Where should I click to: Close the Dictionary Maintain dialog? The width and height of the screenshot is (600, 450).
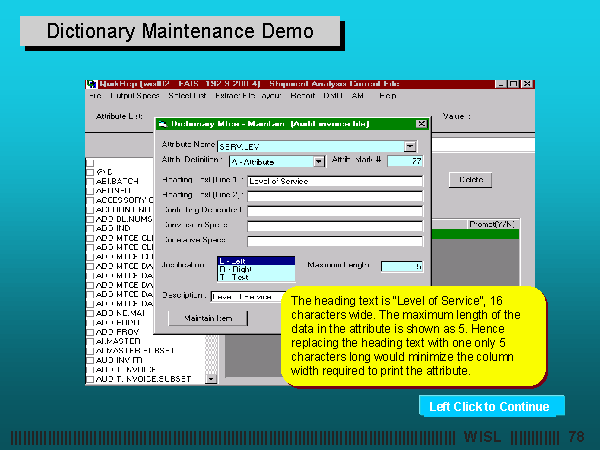point(422,124)
